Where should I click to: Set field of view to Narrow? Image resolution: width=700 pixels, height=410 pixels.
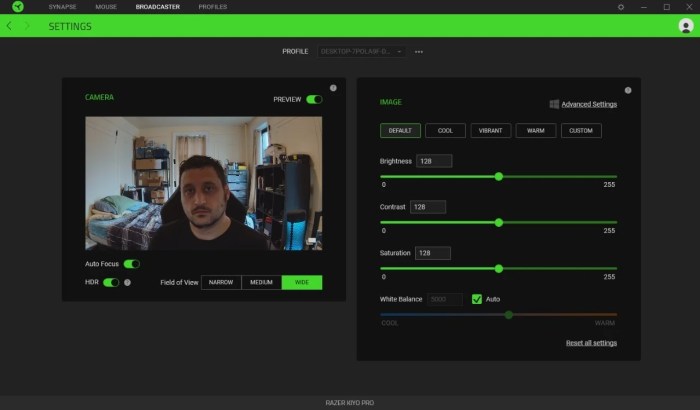click(221, 282)
